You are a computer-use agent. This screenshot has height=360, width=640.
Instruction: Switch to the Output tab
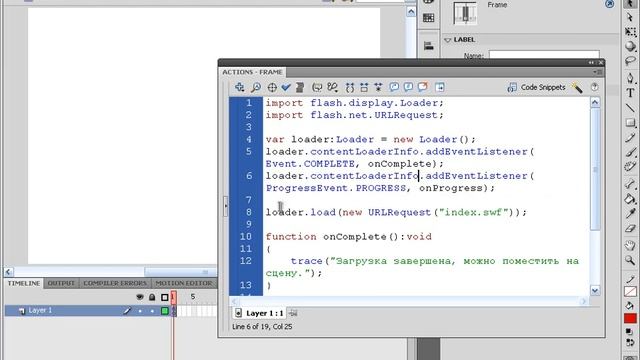[x=61, y=283]
